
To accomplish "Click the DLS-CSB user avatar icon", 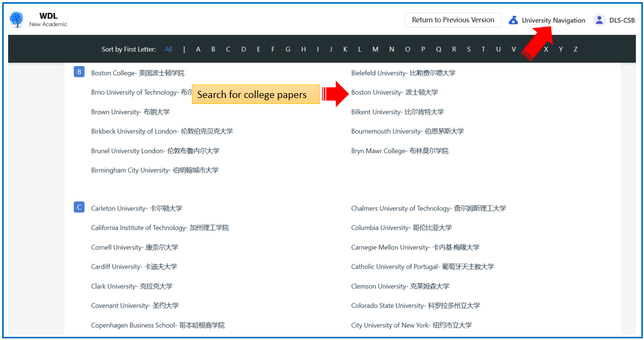I will pos(599,20).
